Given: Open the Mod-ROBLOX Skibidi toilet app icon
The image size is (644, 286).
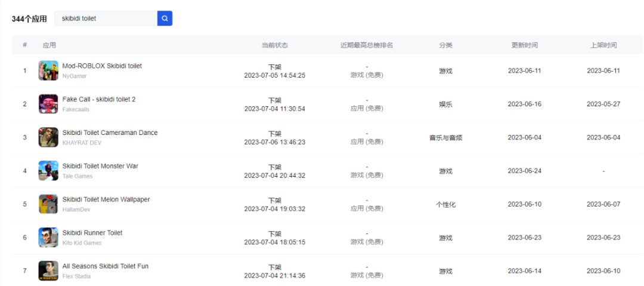Looking at the screenshot, I should (48, 70).
